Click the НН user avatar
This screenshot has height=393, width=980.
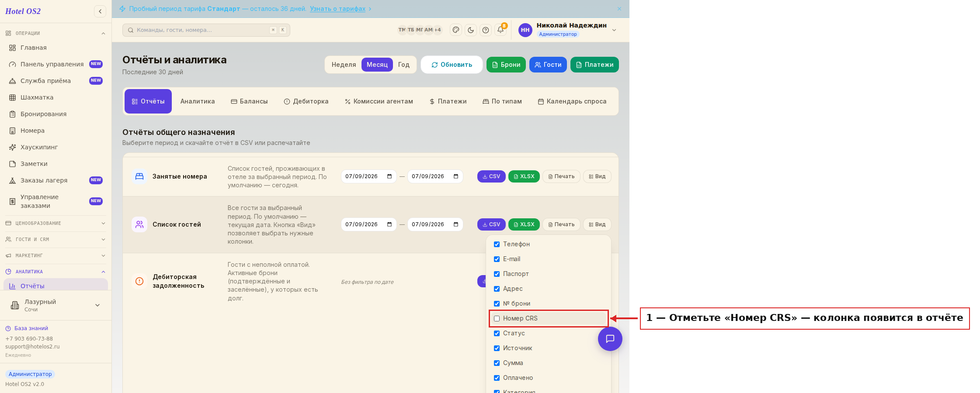coord(525,30)
